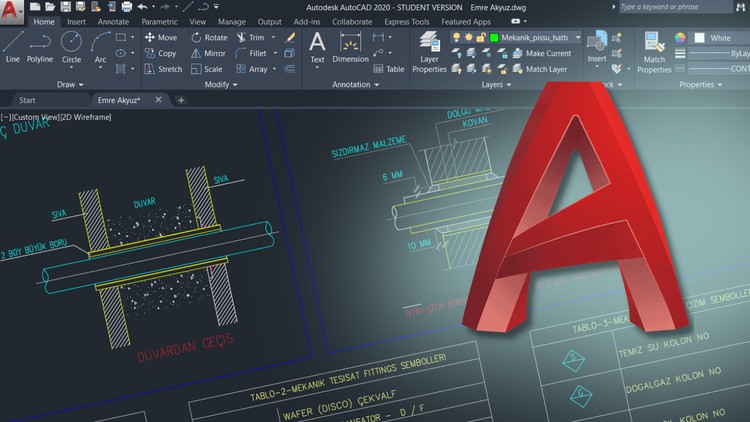Expand the Modify panel options
Screen dimensions: 750x422
coord(221,85)
